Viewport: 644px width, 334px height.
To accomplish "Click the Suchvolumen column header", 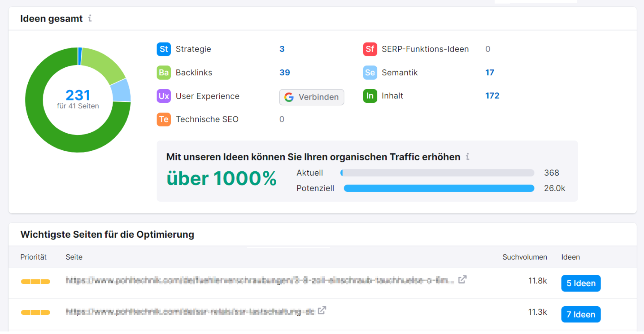I will click(x=525, y=257).
